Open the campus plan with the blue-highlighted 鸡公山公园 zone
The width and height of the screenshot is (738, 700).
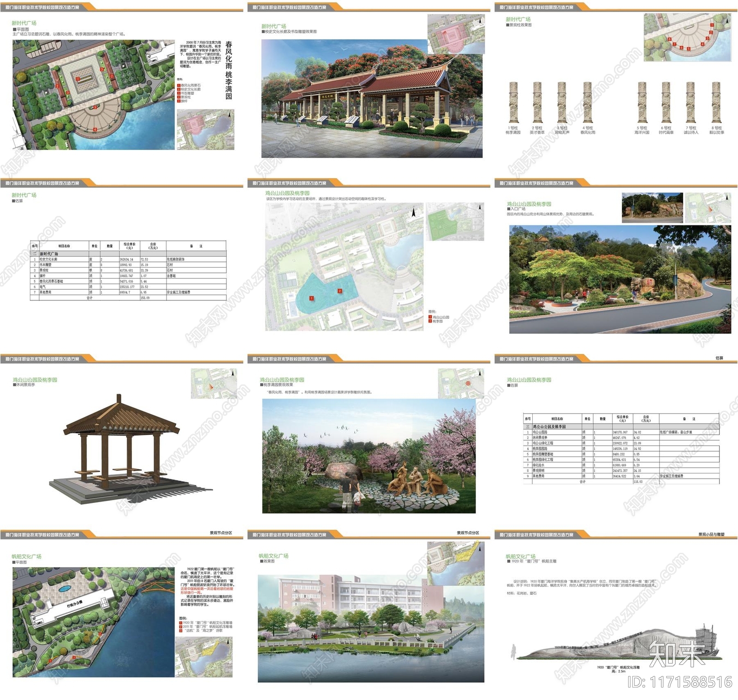click(x=344, y=267)
